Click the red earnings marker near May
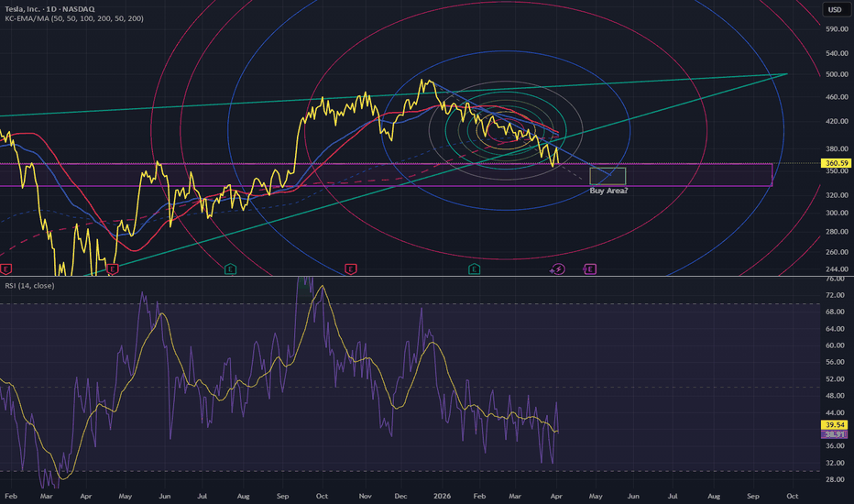854x504 pixels. 112,269
